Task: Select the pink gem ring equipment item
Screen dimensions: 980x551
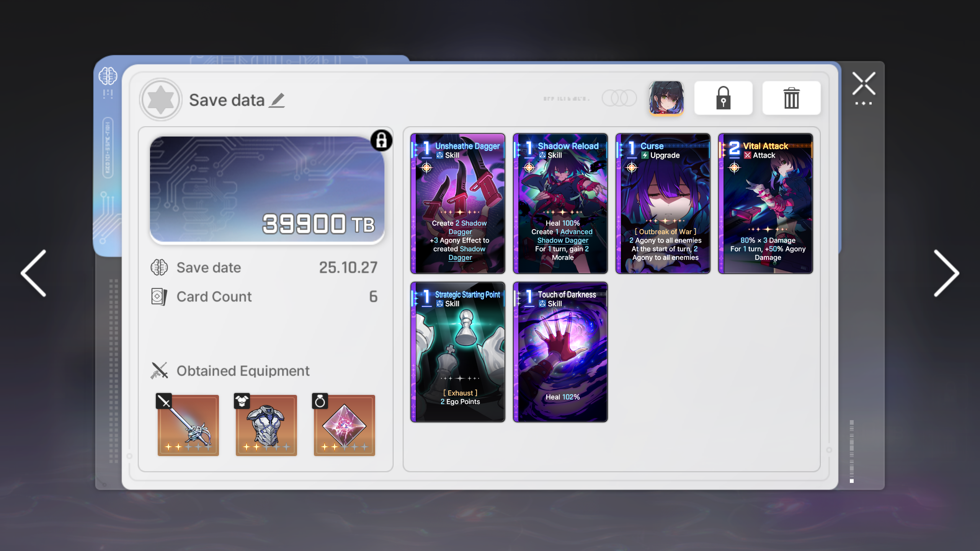Action: (344, 425)
